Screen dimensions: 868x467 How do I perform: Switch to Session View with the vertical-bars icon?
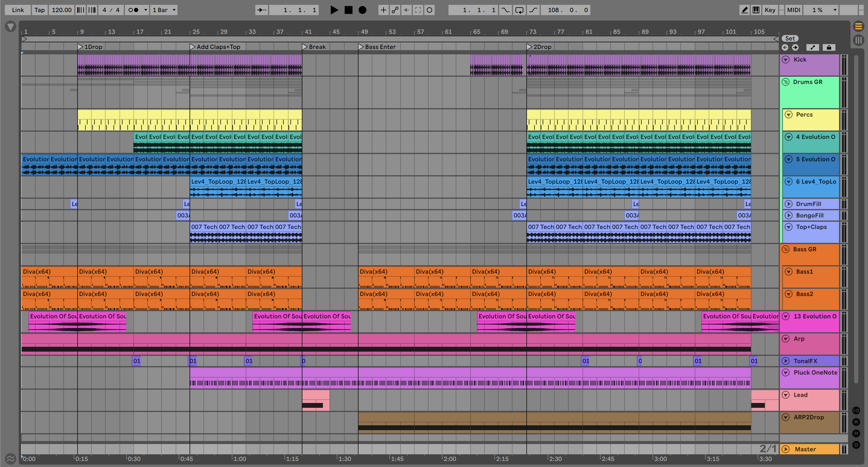click(x=858, y=40)
